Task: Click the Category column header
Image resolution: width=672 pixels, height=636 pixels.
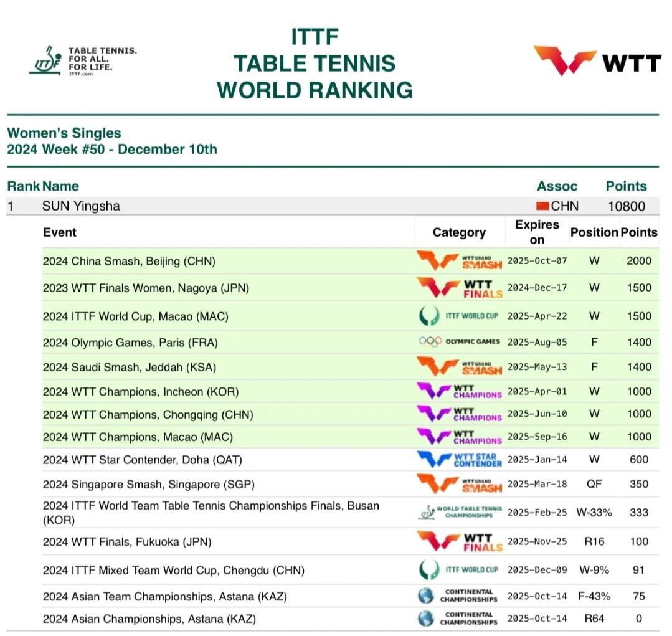Action: [x=459, y=232]
